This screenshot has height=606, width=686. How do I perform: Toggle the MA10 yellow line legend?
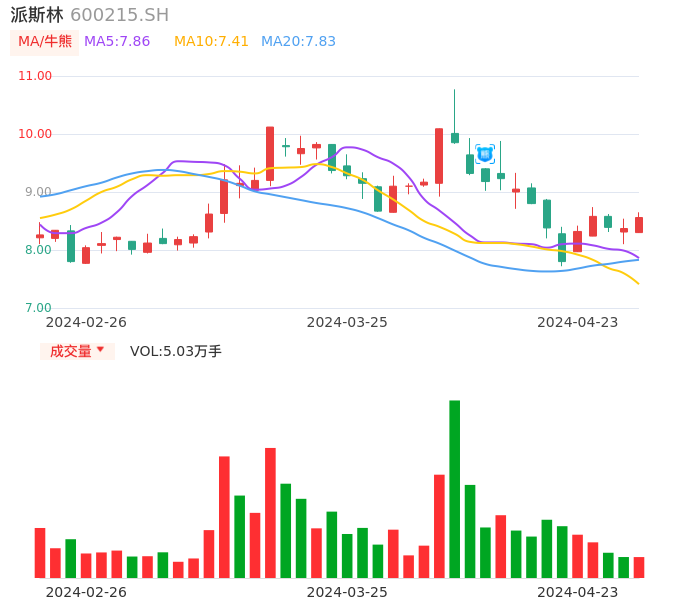click(211, 42)
